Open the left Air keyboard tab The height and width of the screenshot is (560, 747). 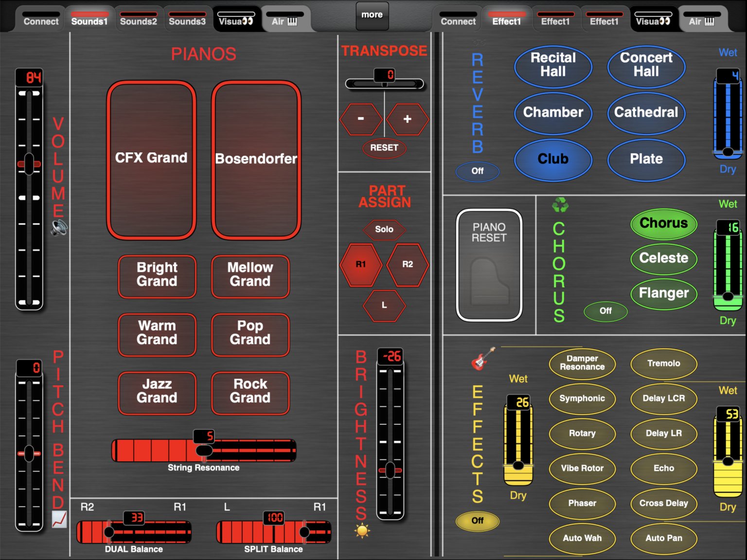coord(285,18)
